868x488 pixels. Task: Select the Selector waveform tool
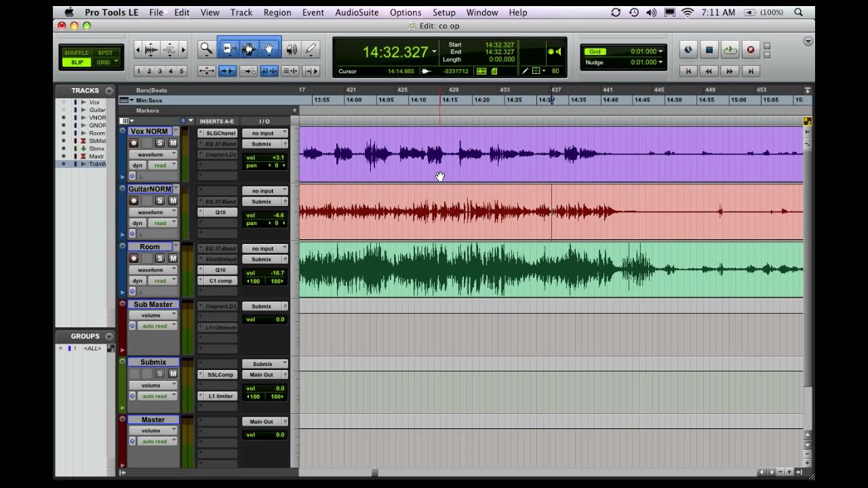pos(249,49)
